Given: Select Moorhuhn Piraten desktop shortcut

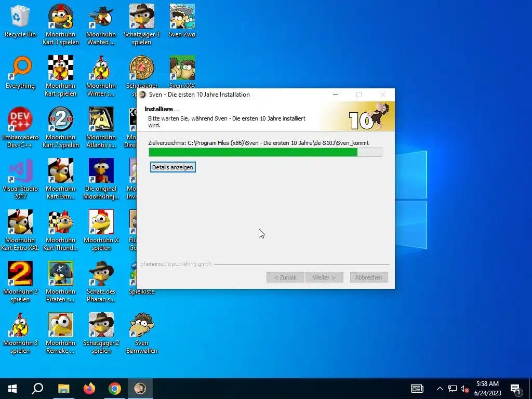Looking at the screenshot, I should [61, 282].
